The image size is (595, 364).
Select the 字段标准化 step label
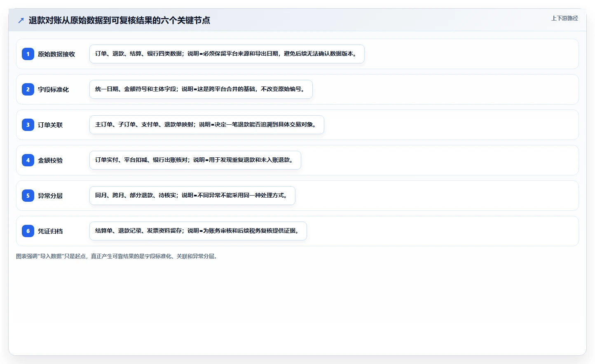coord(53,89)
